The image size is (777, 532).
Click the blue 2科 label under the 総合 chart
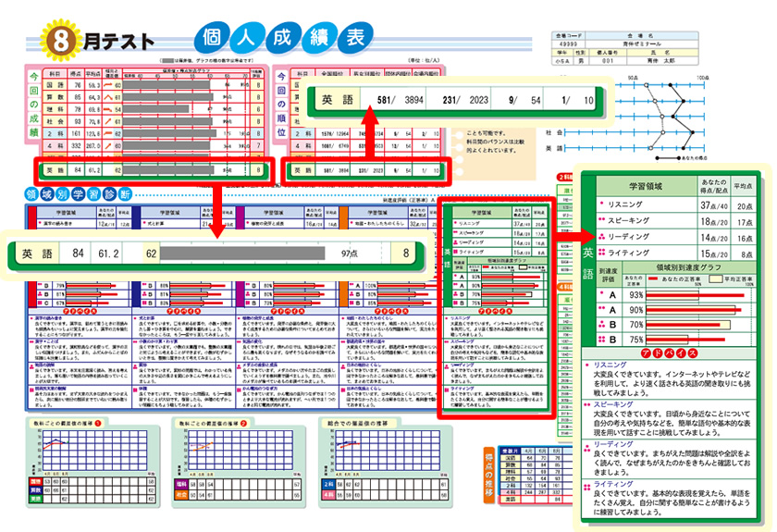pos(328,484)
